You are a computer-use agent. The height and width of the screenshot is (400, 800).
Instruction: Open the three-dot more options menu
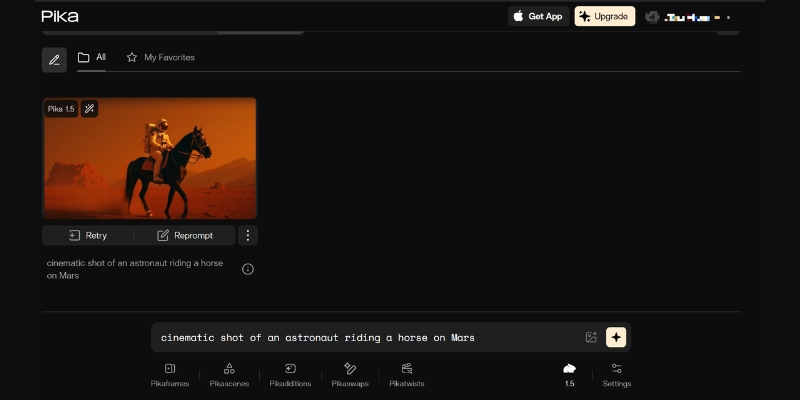click(x=248, y=235)
